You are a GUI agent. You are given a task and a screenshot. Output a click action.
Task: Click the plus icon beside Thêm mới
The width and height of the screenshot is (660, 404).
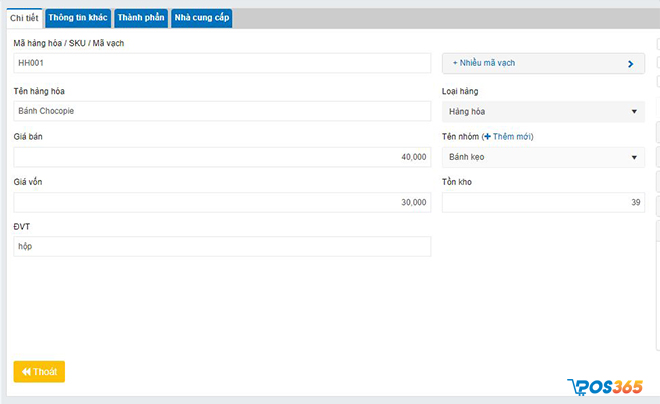click(x=487, y=136)
